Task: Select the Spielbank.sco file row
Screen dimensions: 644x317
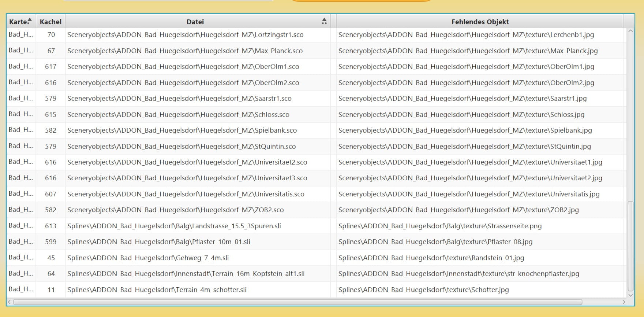Action: [x=182, y=130]
